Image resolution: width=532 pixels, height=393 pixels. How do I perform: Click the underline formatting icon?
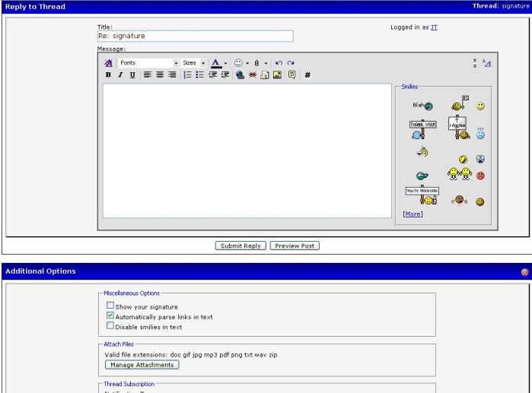(x=132, y=74)
